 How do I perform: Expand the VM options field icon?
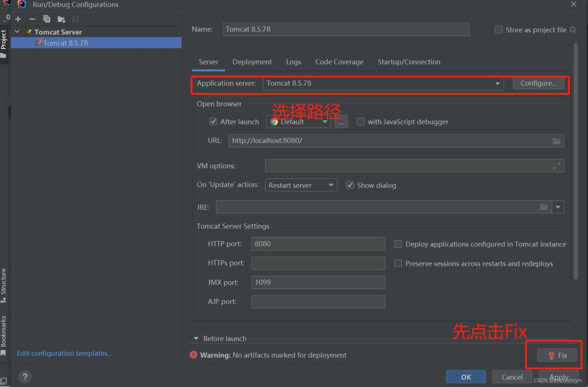(x=556, y=165)
